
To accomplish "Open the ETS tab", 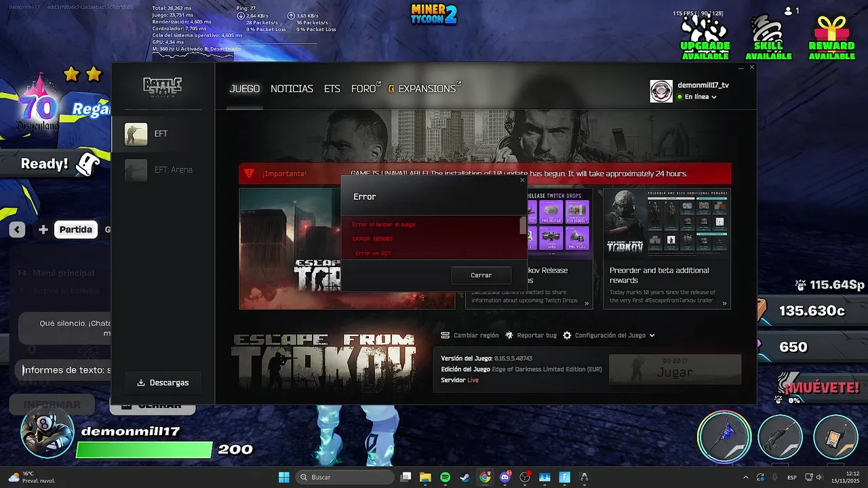I will 332,89.
